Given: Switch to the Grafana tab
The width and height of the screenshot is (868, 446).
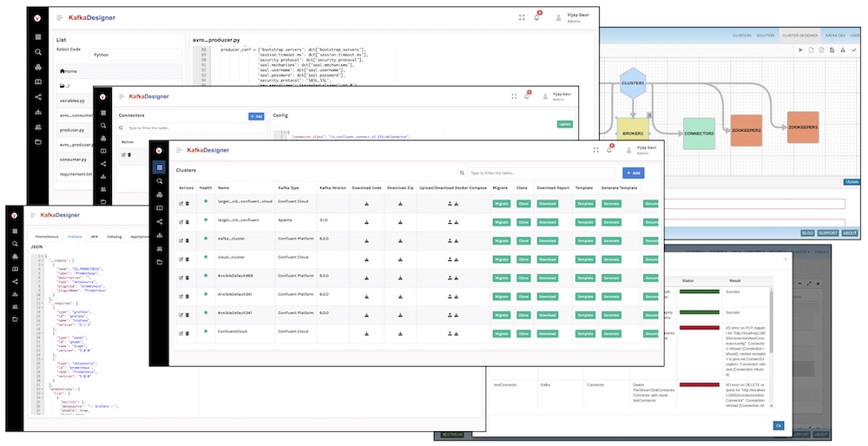Looking at the screenshot, I should click(74, 236).
